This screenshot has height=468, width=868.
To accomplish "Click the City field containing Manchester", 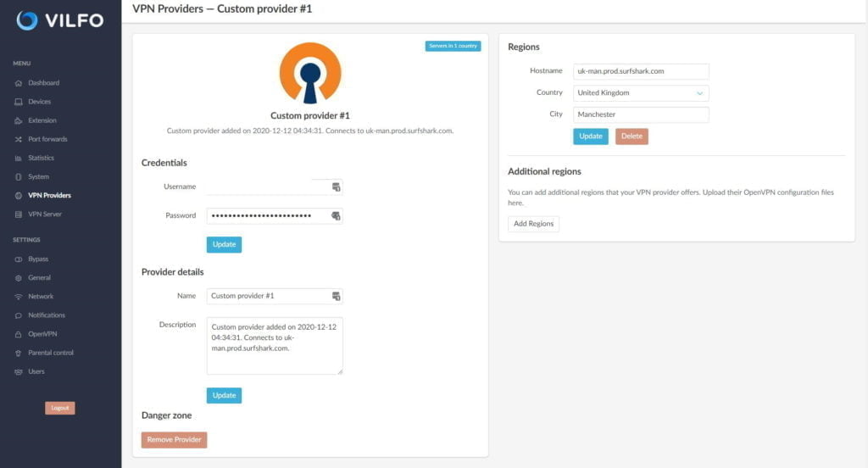I will 641,114.
